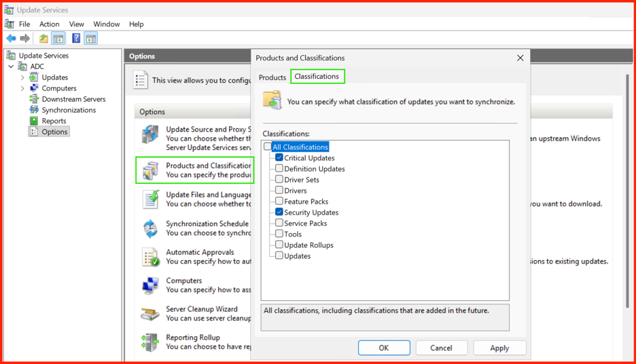Click the Update Files and Languages icon
The height and width of the screenshot is (364, 636).
(x=150, y=199)
